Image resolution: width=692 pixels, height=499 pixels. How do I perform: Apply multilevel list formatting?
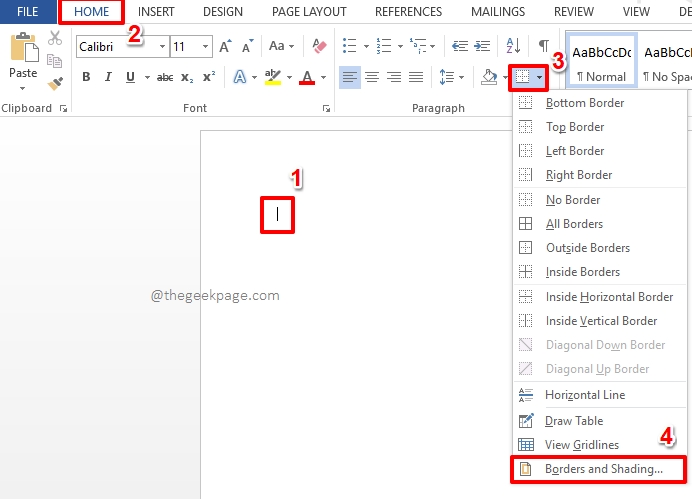[418, 45]
